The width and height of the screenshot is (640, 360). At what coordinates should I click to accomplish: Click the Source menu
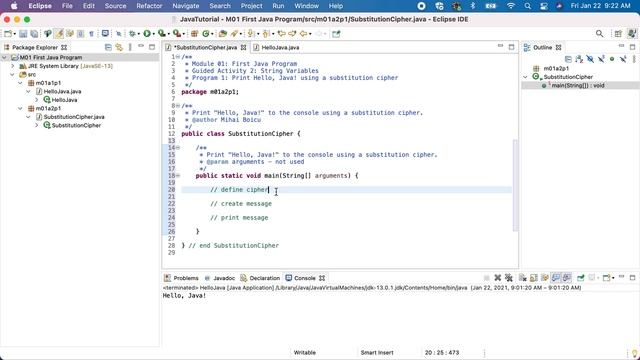(x=115, y=6)
